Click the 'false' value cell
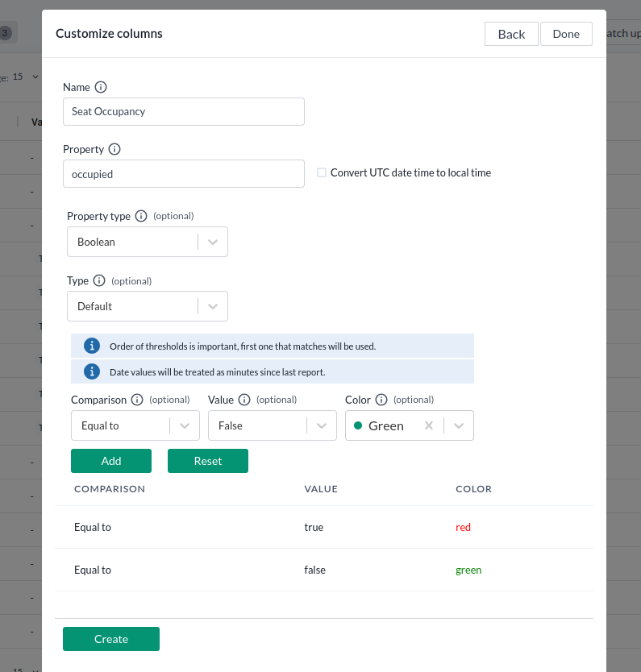This screenshot has width=641, height=672. 314,570
